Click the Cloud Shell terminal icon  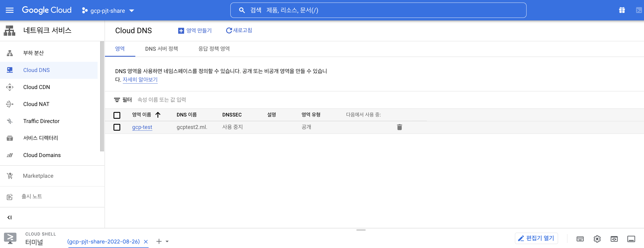10,238
